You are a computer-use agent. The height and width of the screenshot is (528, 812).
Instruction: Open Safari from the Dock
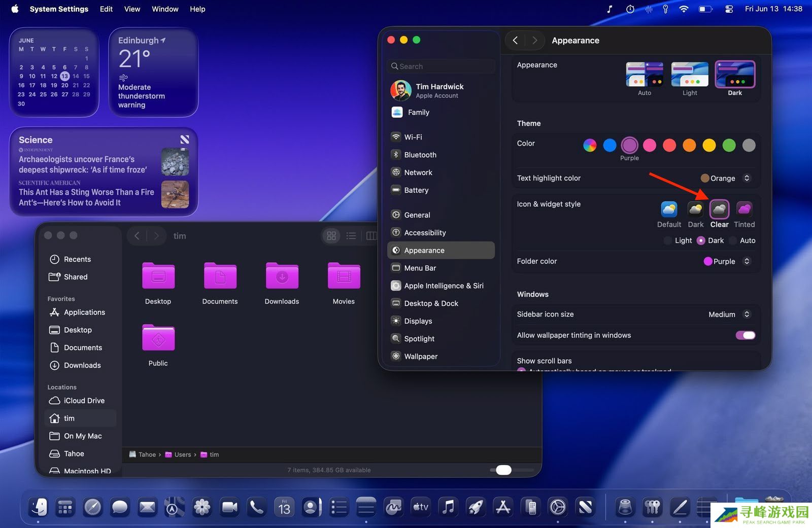pyautogui.click(x=92, y=507)
